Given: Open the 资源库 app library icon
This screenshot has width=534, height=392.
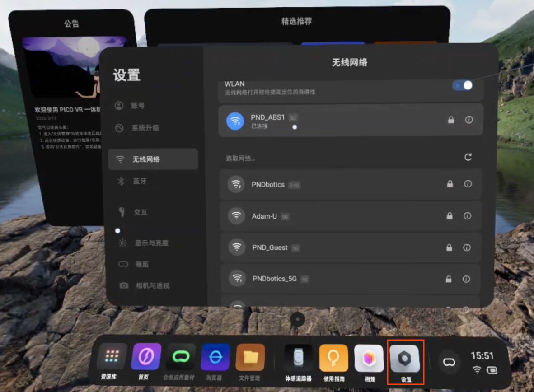Looking at the screenshot, I should 112,357.
